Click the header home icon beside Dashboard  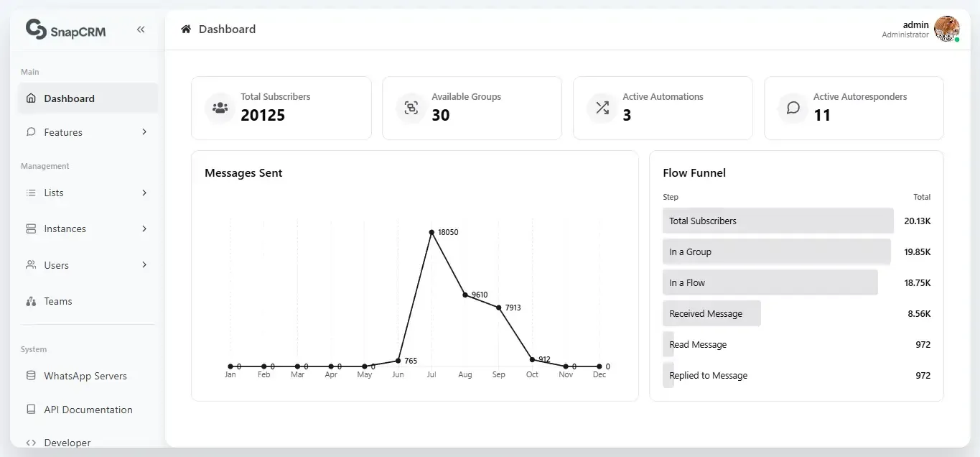tap(186, 29)
